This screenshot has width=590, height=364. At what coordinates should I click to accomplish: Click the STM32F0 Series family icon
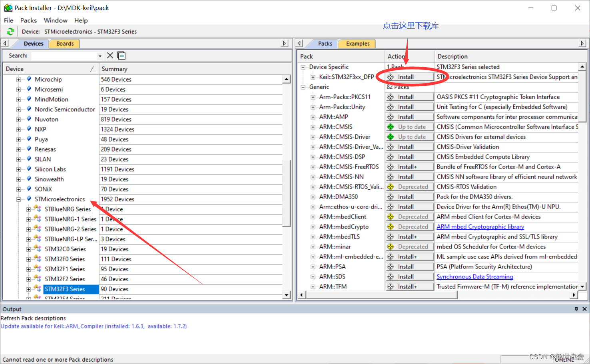tap(38, 259)
